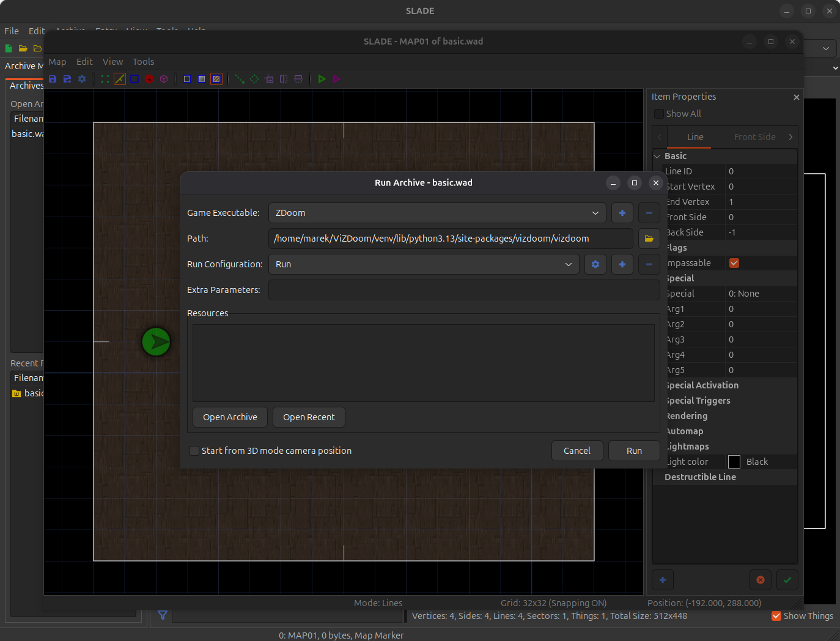Select the green player start thing on map

(x=156, y=341)
